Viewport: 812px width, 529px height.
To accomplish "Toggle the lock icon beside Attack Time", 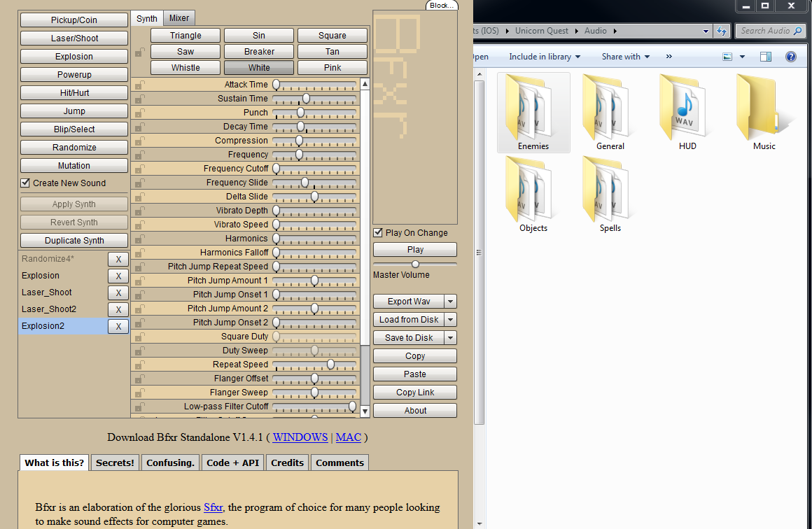I will [139, 85].
